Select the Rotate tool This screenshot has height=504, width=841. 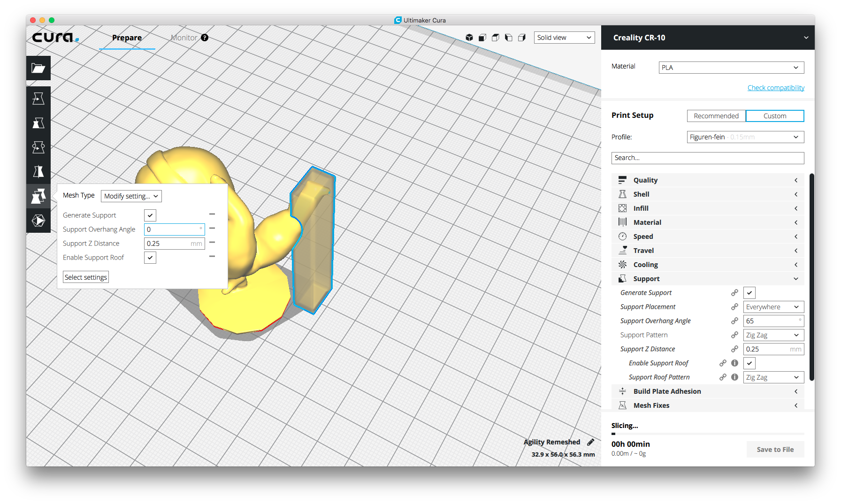pyautogui.click(x=38, y=147)
